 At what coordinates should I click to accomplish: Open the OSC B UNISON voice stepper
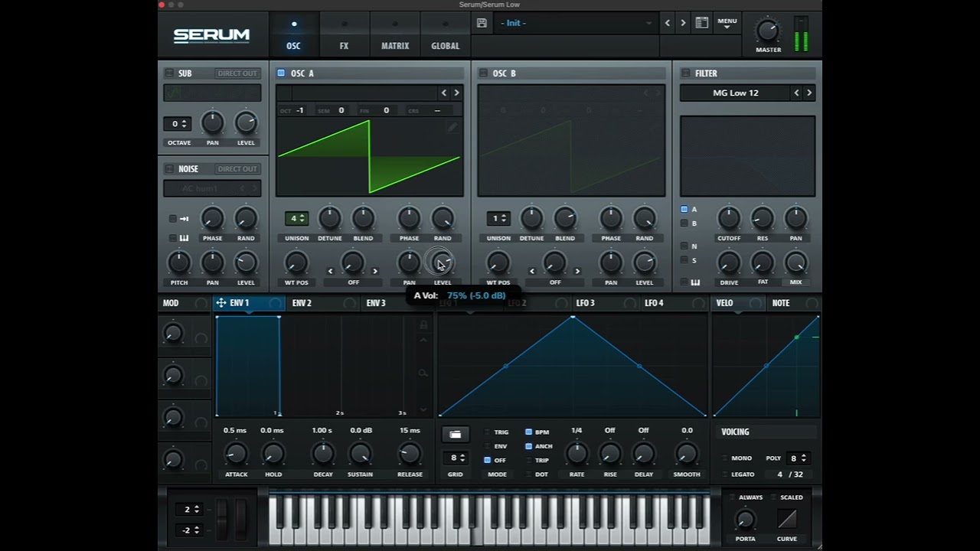[498, 219]
